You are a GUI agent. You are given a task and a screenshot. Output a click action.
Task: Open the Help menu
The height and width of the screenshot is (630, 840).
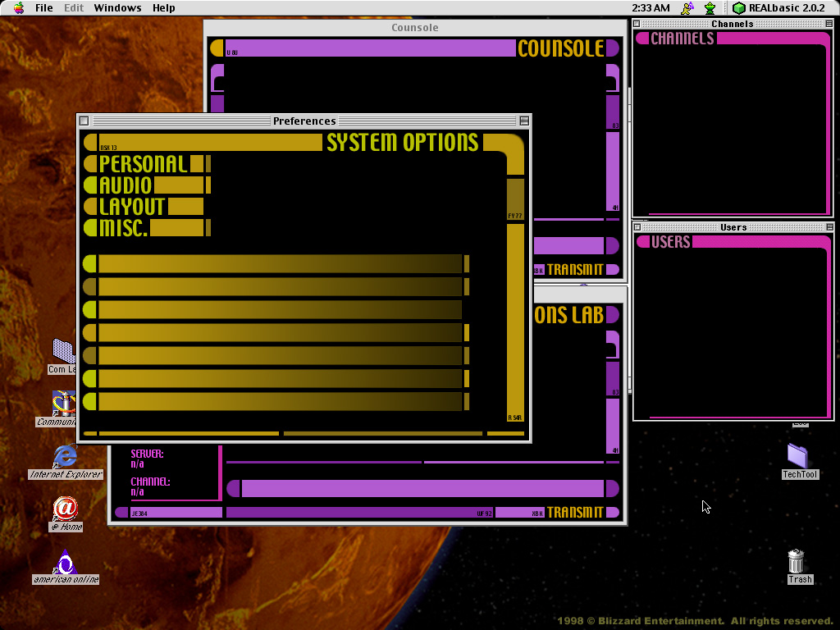point(163,8)
